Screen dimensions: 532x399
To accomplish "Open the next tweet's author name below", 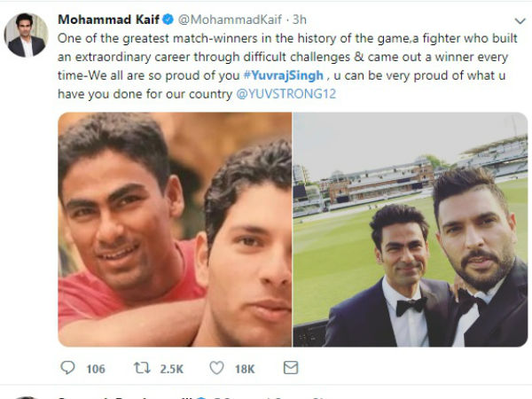I will click(115, 395).
